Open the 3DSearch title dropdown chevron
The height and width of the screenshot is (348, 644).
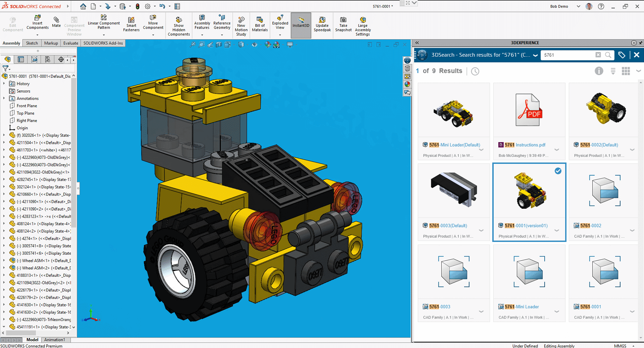535,55
